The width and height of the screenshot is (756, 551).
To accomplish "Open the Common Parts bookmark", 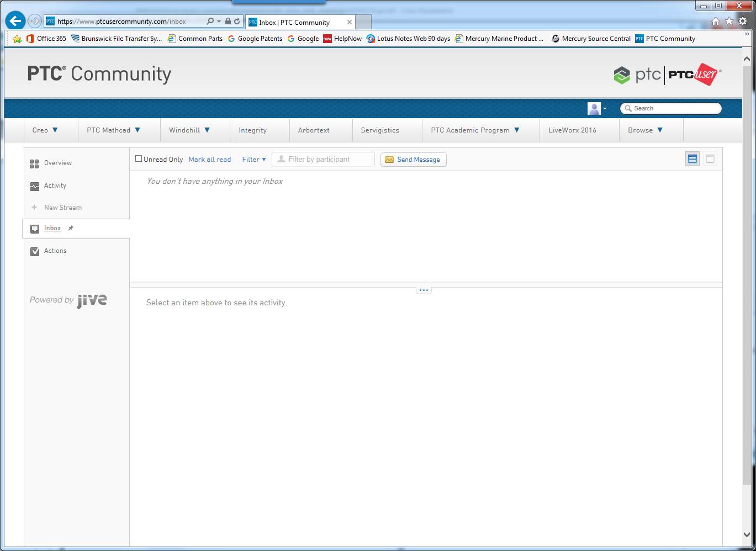I will (x=195, y=39).
